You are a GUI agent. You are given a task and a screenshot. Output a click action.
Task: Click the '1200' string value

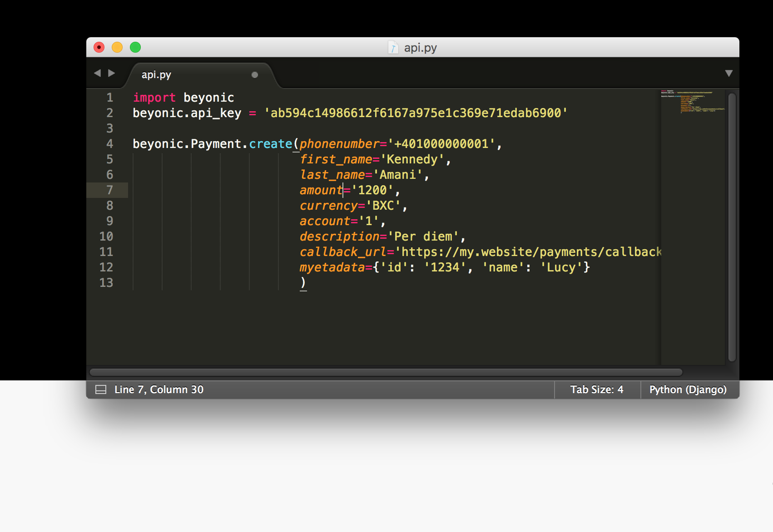[x=372, y=190]
